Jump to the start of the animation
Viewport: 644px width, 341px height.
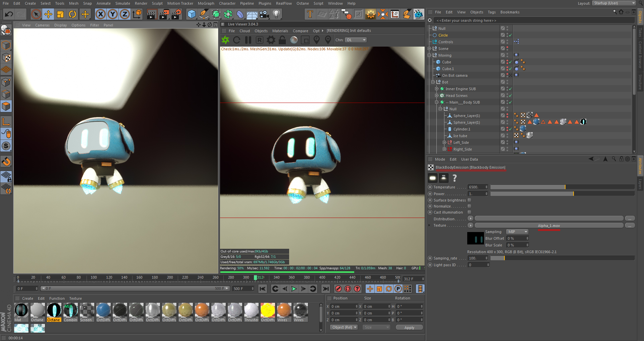pos(263,289)
